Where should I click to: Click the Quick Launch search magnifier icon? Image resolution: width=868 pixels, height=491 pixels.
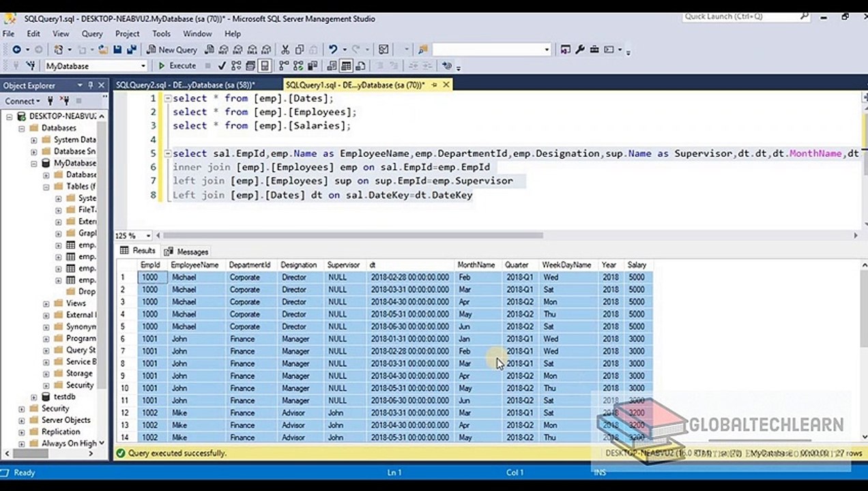[x=805, y=16]
